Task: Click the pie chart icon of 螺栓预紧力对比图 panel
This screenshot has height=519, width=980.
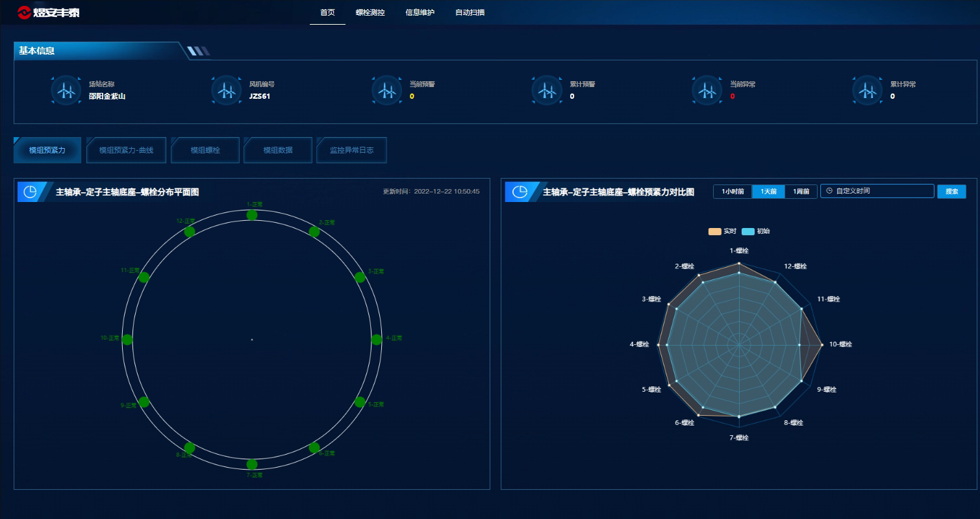Action: pyautogui.click(x=520, y=192)
